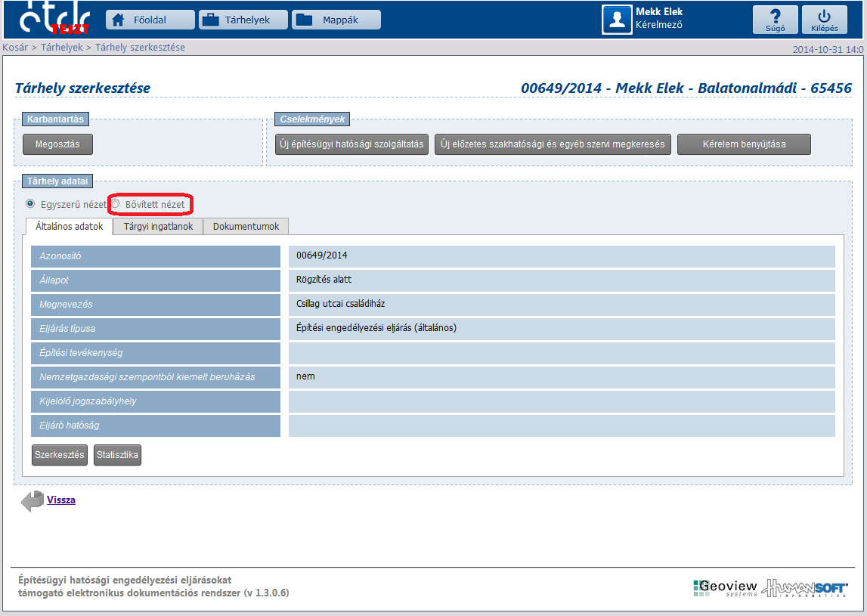This screenshot has height=616, width=867.
Task: Click the ÉTDR TESZT logo
Action: [x=54, y=17]
